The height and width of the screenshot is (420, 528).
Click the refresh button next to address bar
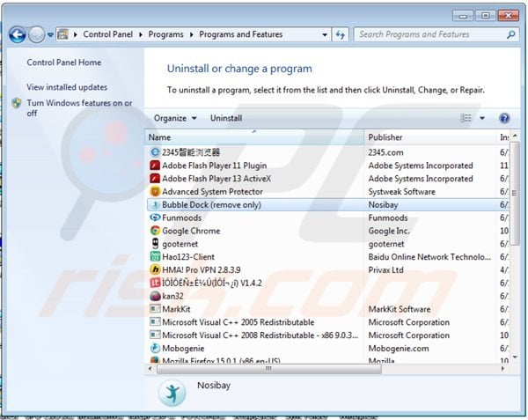341,34
